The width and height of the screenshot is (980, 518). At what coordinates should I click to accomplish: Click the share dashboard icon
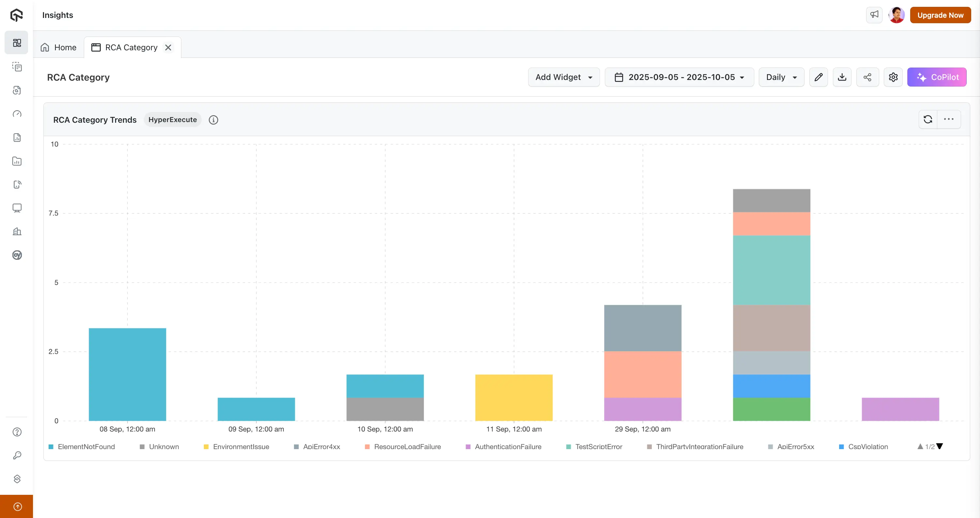pyautogui.click(x=867, y=77)
